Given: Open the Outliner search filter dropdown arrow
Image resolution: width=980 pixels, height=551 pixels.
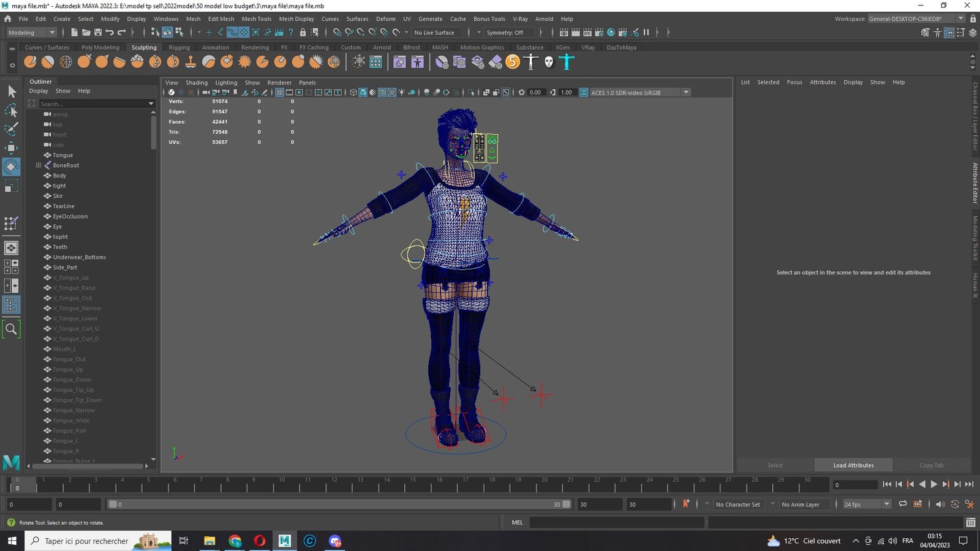Looking at the screenshot, I should coord(151,103).
